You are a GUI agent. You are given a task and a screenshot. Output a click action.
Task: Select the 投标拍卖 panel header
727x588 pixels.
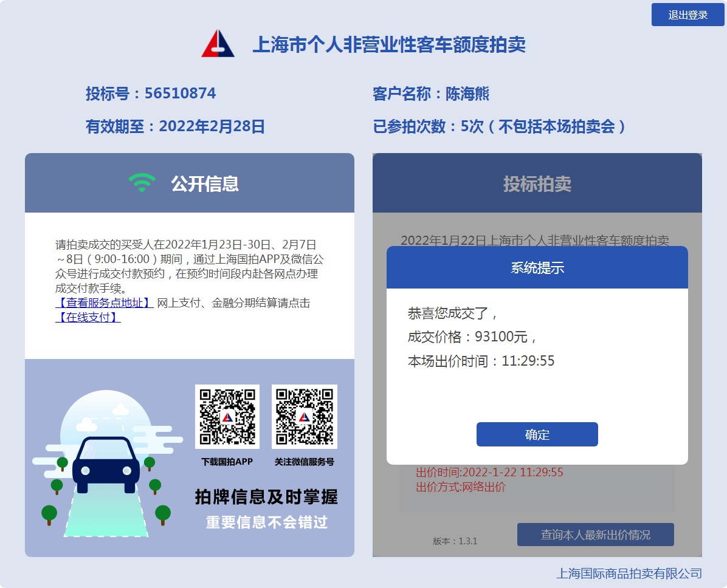(x=537, y=183)
